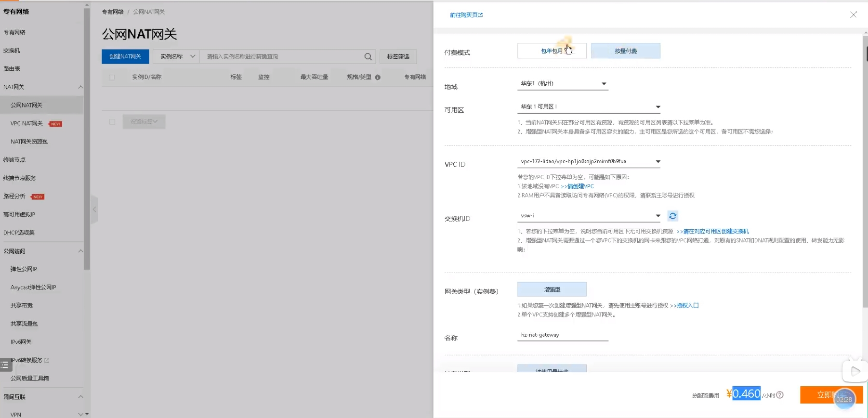Select the 按量付费 billing mode
Image resolution: width=868 pixels, height=418 pixels.
[x=625, y=51]
